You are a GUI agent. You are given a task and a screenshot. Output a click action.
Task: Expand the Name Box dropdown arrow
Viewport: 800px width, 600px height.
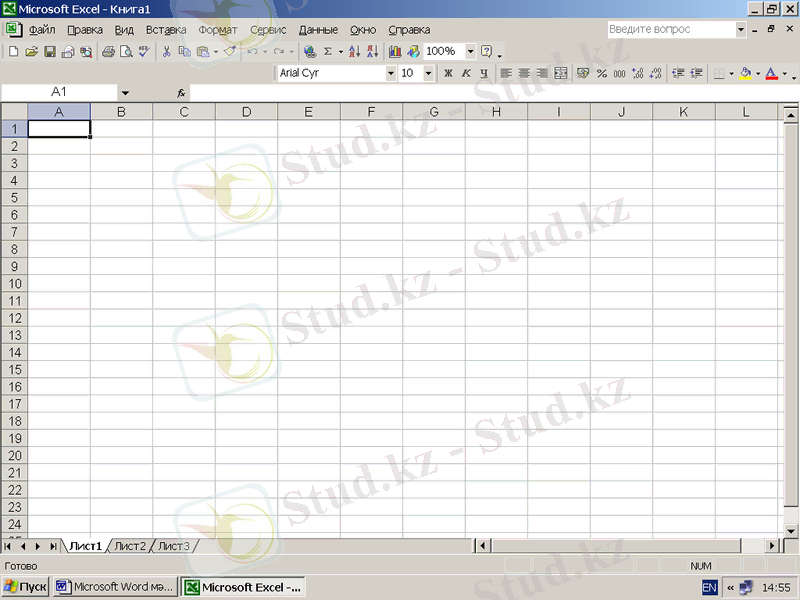pos(125,93)
